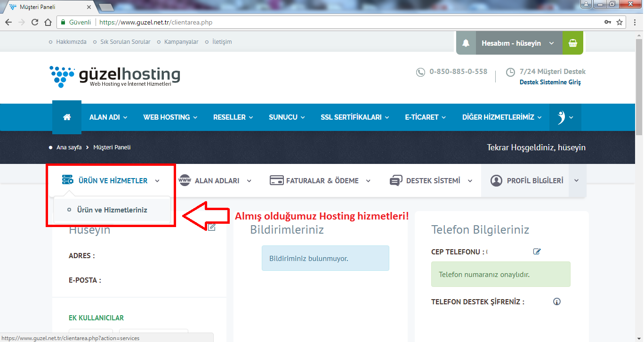Click the Telefon numaranız onaylıdır message
The width and height of the screenshot is (644, 342).
click(x=500, y=274)
